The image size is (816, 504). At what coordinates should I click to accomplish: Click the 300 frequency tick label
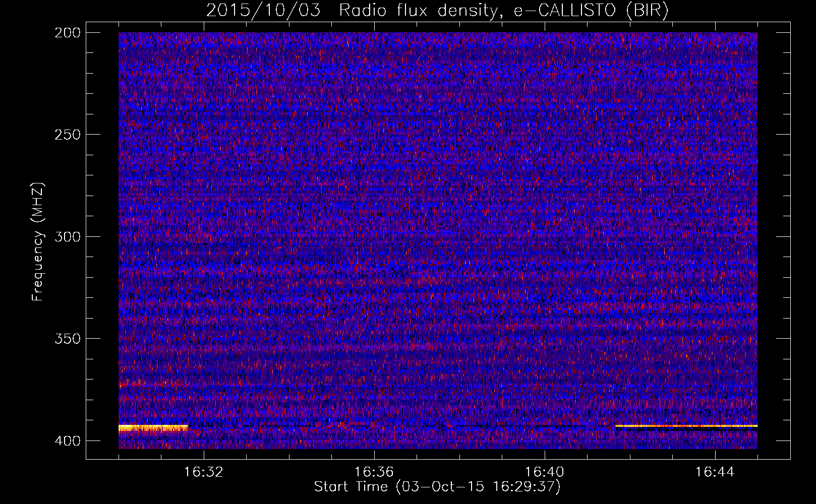coord(67,236)
